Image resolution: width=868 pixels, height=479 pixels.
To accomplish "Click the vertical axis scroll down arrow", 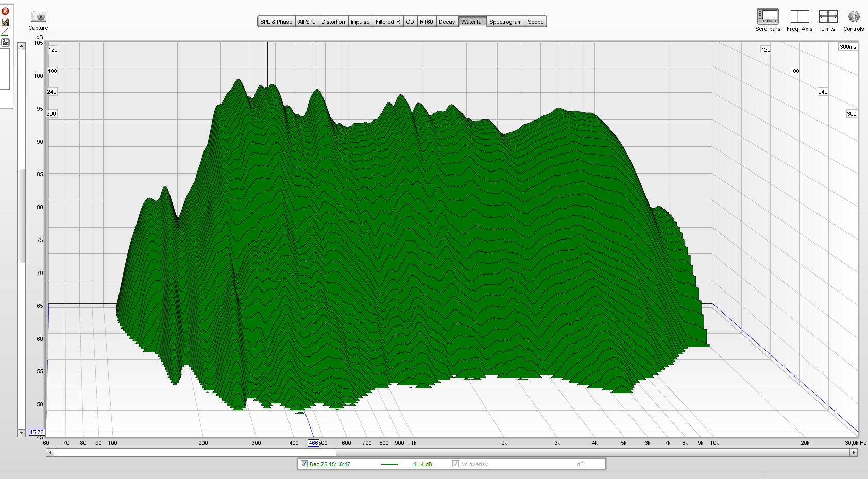I will pyautogui.click(x=21, y=433).
